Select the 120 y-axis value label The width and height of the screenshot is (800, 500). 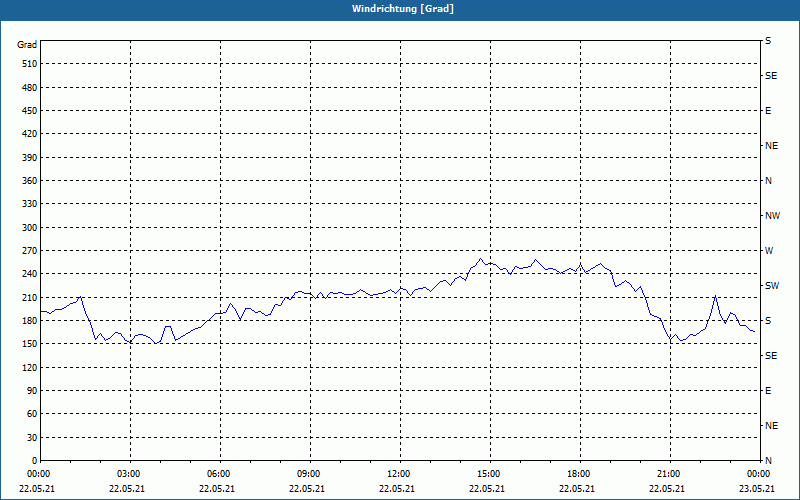[x=30, y=367]
